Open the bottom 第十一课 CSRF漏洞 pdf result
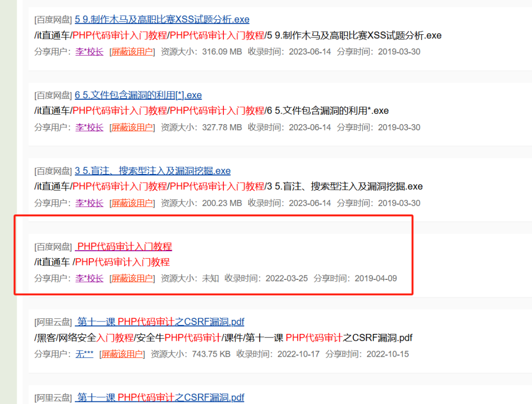The height and width of the screenshot is (404, 532). 161,397
